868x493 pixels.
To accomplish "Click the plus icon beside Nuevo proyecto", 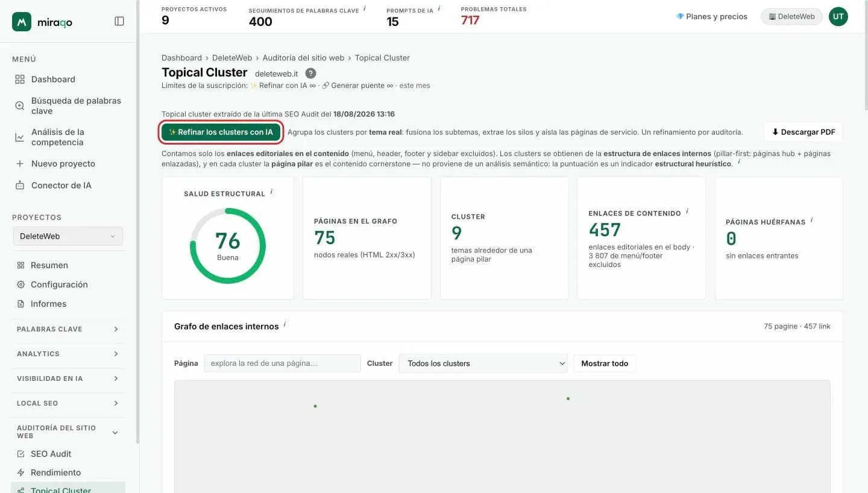I will (x=20, y=164).
